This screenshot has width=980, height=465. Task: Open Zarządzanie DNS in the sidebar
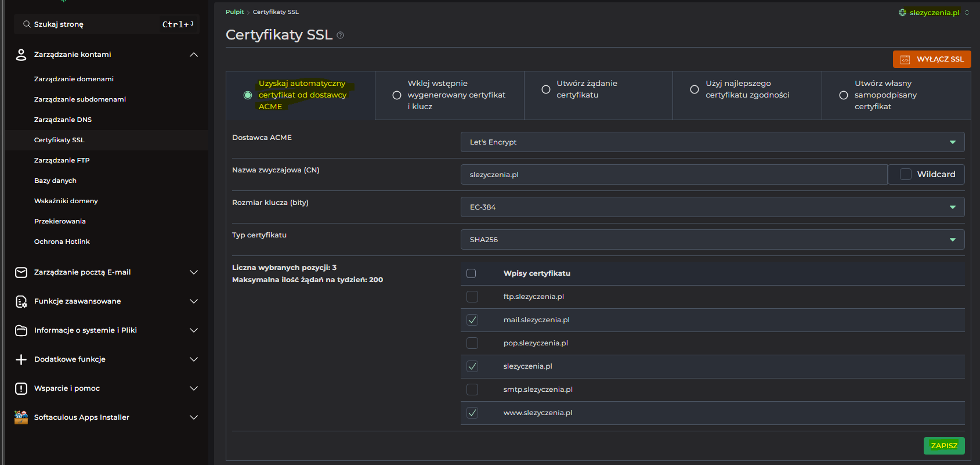coord(63,120)
